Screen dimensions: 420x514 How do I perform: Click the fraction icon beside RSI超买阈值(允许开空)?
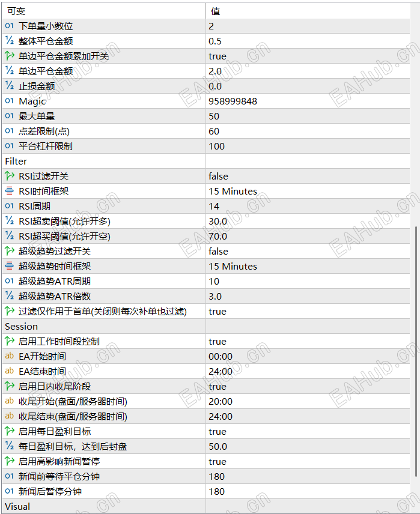point(9,236)
